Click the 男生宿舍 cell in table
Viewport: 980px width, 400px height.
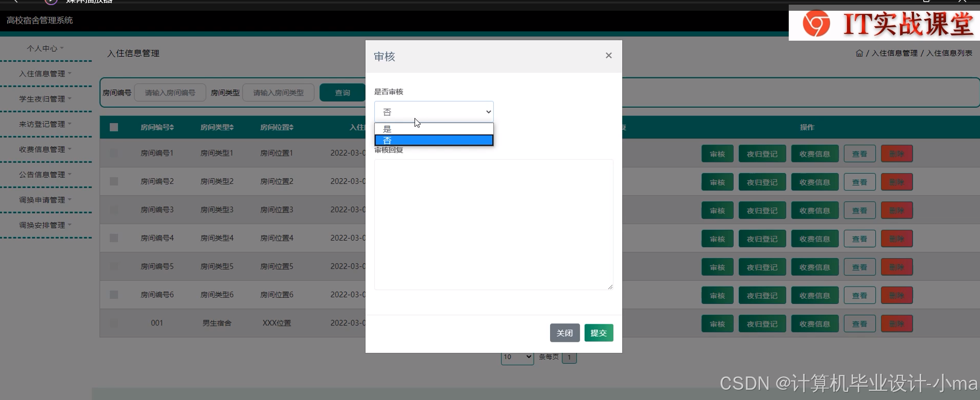(217, 323)
